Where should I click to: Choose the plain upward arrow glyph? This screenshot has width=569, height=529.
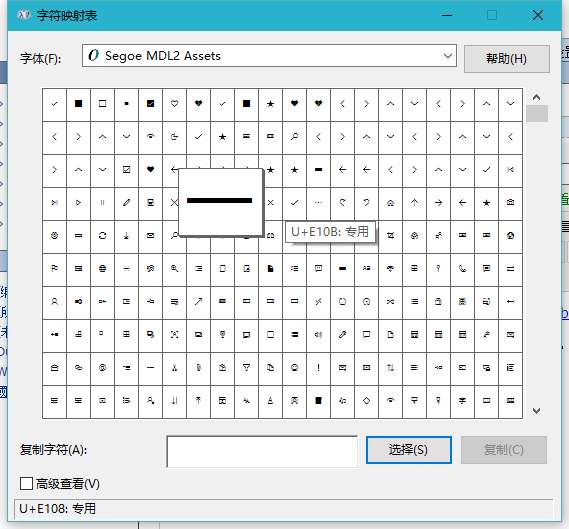point(414,202)
